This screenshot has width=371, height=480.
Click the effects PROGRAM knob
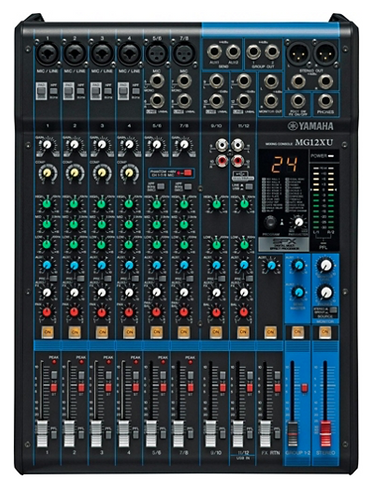pyautogui.click(x=269, y=222)
